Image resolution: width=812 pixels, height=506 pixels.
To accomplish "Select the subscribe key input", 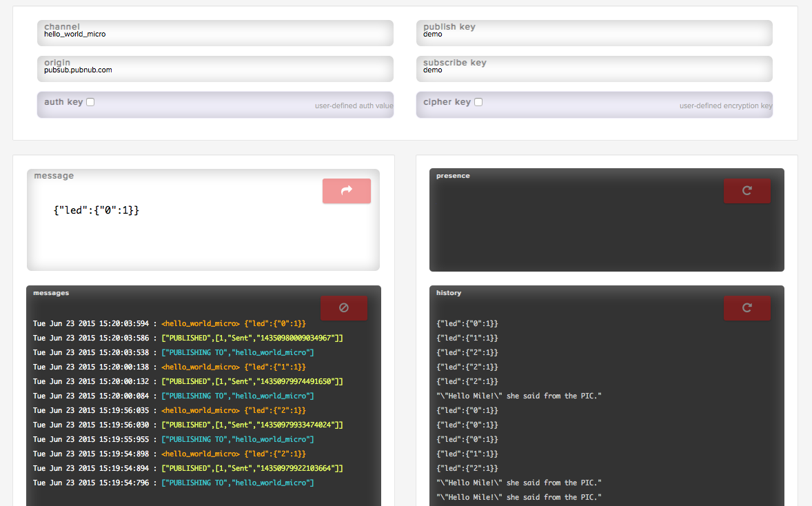I will pyautogui.click(x=594, y=70).
